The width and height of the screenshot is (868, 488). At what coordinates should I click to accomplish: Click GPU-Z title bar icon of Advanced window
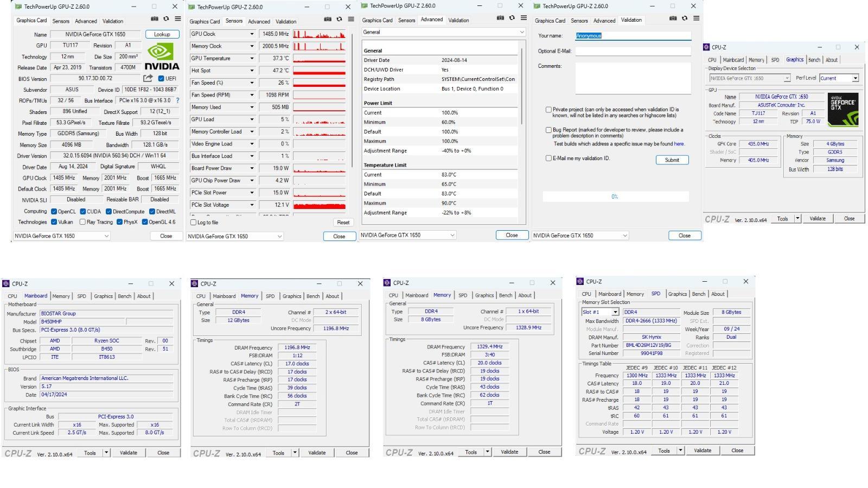coord(365,6)
